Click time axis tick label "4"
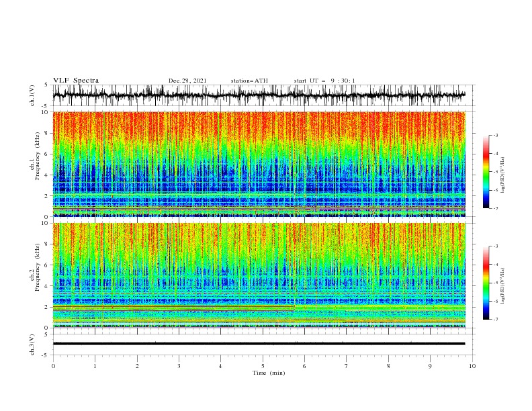The height and width of the screenshot is (411, 532). (220, 366)
